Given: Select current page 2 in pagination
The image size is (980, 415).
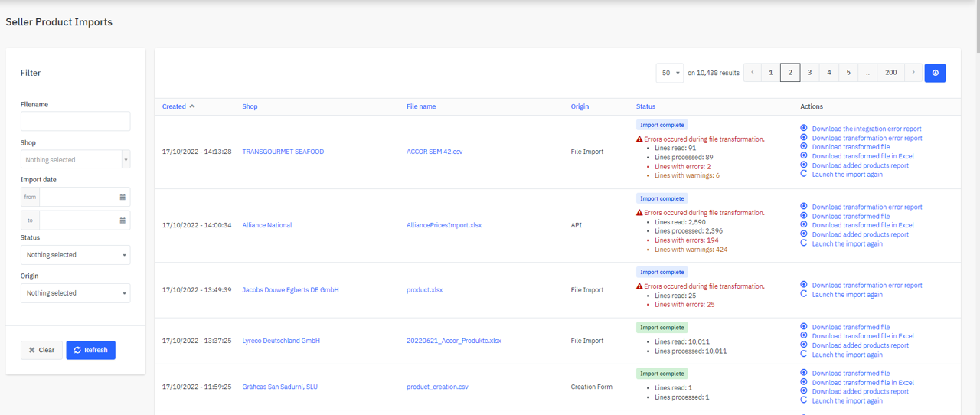Looking at the screenshot, I should (x=790, y=73).
